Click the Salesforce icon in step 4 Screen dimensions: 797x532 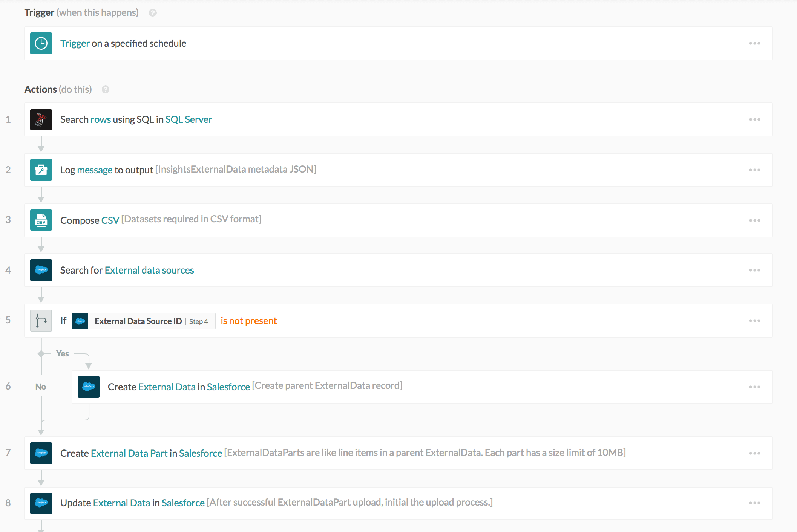(x=41, y=270)
